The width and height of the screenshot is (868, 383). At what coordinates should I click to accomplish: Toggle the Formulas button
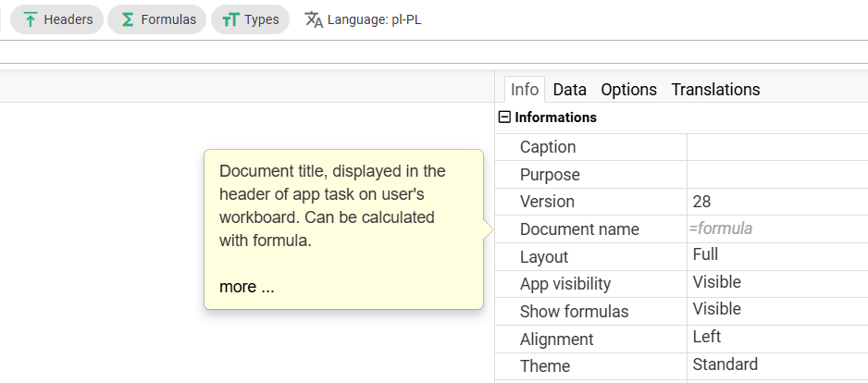[x=156, y=19]
